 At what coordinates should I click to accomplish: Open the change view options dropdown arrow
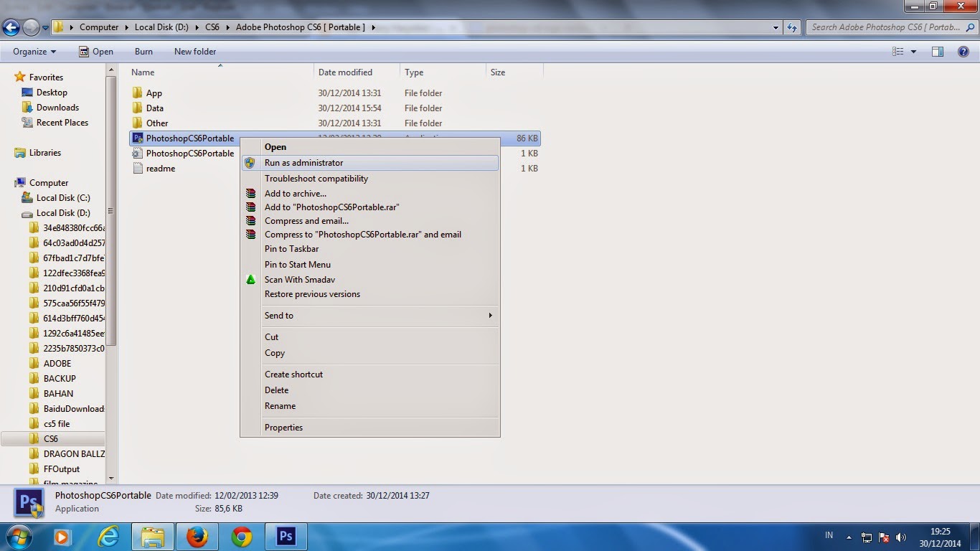pyautogui.click(x=913, y=52)
